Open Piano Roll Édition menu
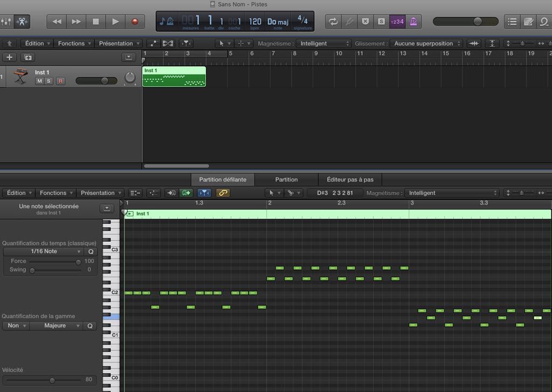Viewport: 552px width, 392px height. click(x=19, y=193)
